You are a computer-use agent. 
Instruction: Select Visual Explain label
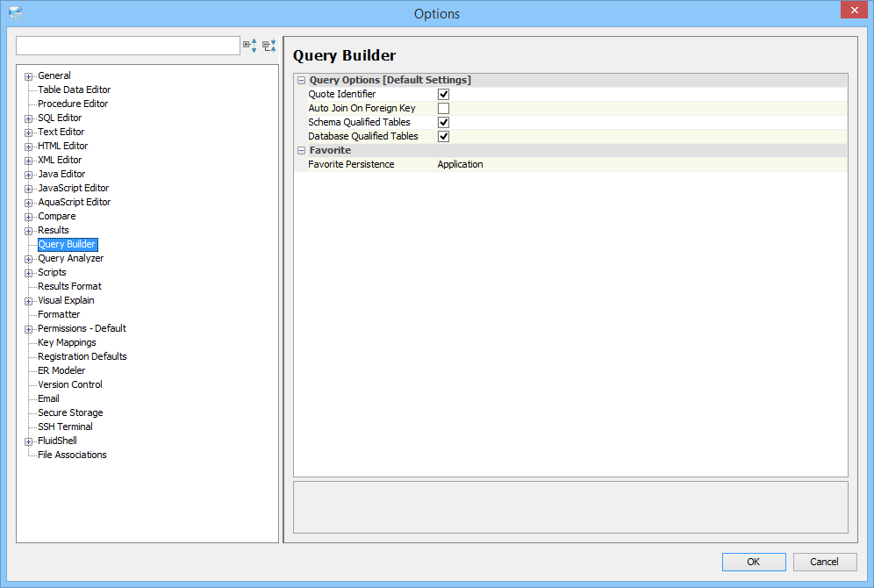click(x=67, y=300)
